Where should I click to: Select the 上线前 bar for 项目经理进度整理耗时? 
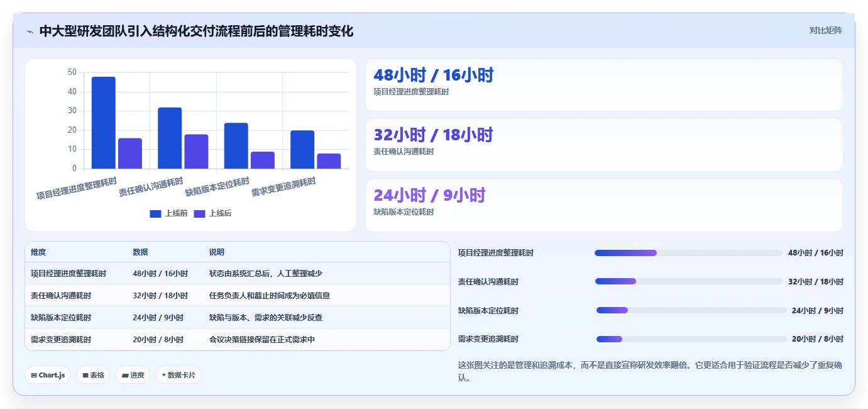(x=104, y=123)
